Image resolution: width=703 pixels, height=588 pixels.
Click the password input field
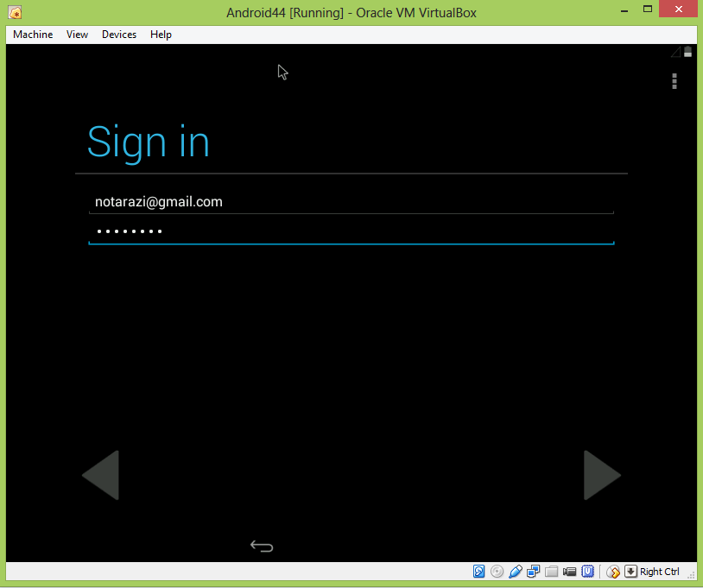[351, 232]
